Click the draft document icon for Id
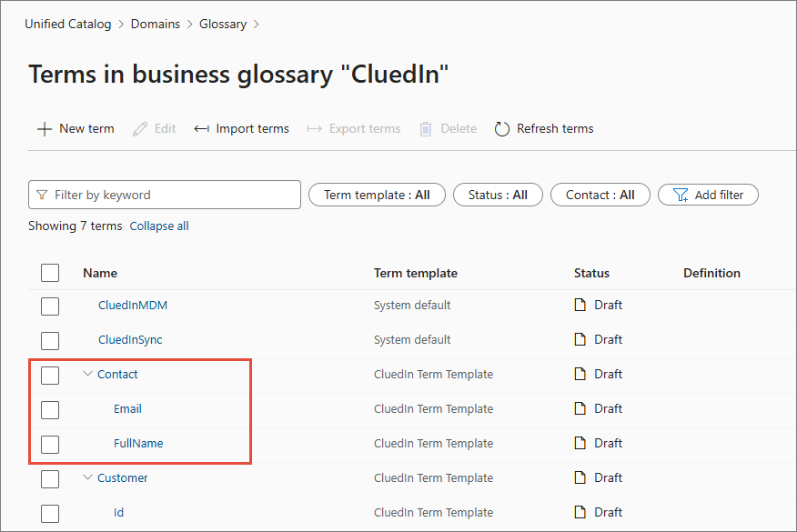 click(x=580, y=512)
